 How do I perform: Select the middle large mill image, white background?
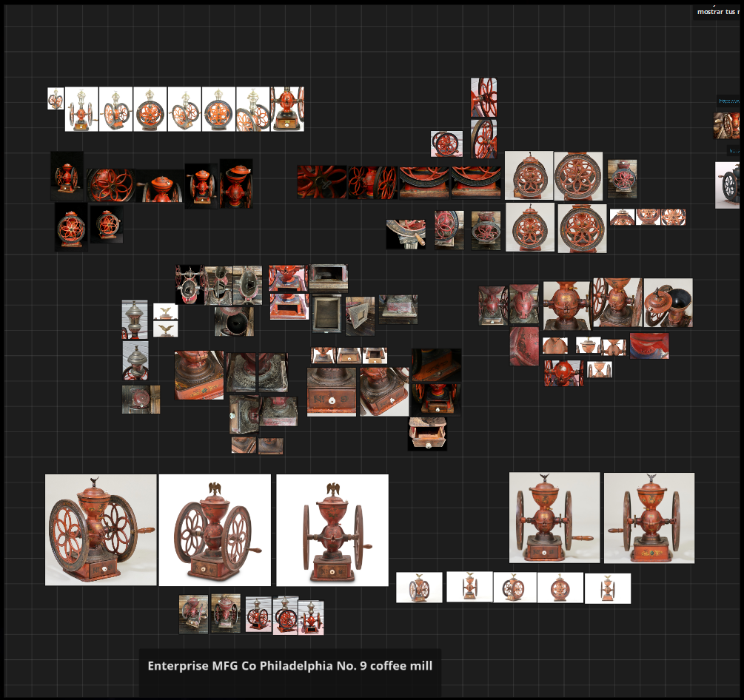coord(215,531)
